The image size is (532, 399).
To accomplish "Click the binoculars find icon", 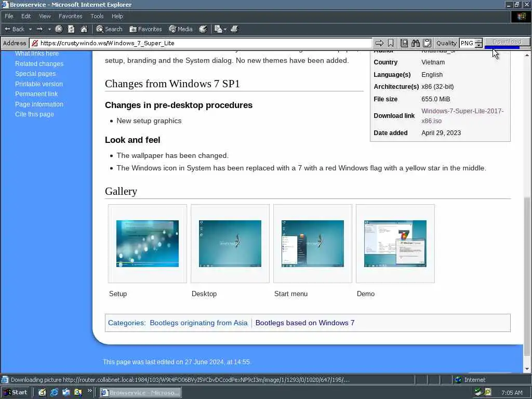I will point(416,43).
